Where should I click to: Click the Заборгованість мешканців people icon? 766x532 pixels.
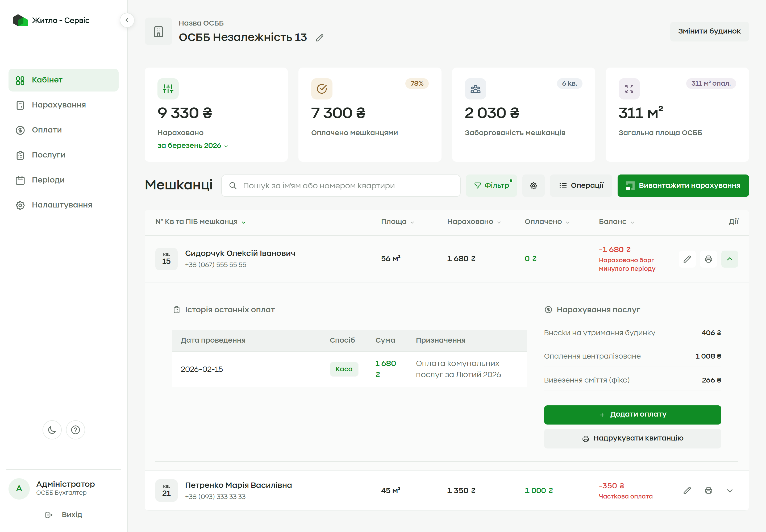(x=475, y=89)
